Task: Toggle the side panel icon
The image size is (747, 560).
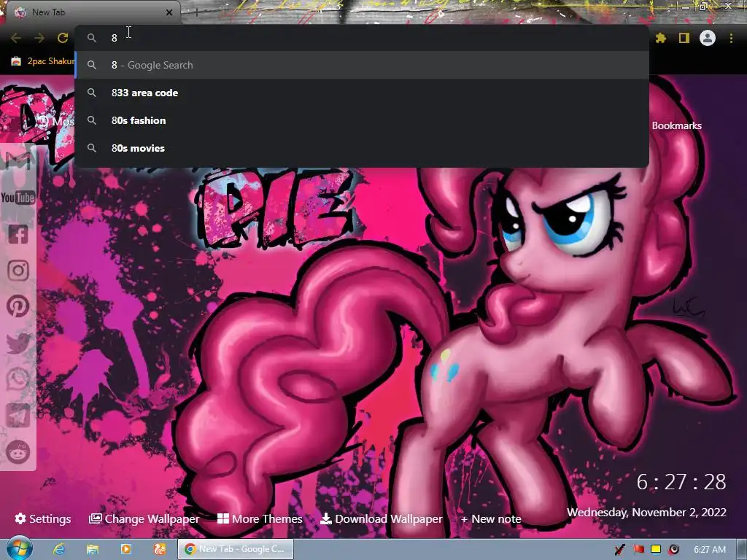Action: (x=684, y=38)
